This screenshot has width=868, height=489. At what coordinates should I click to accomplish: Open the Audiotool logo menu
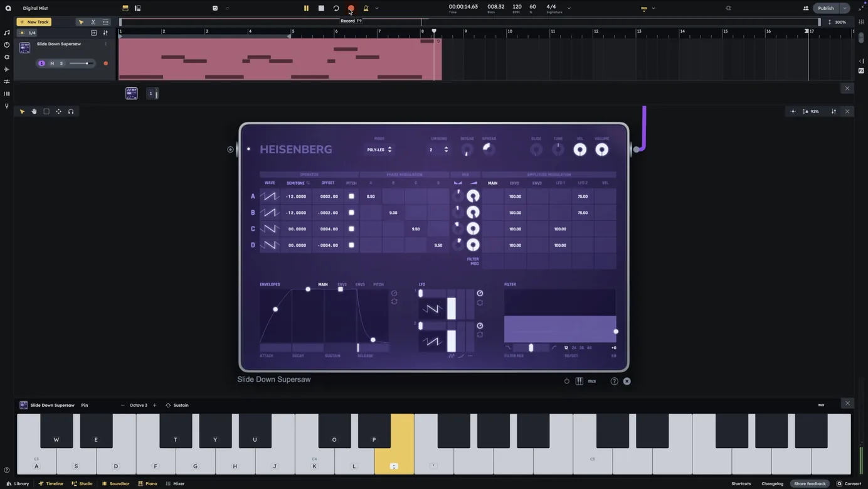[x=8, y=8]
